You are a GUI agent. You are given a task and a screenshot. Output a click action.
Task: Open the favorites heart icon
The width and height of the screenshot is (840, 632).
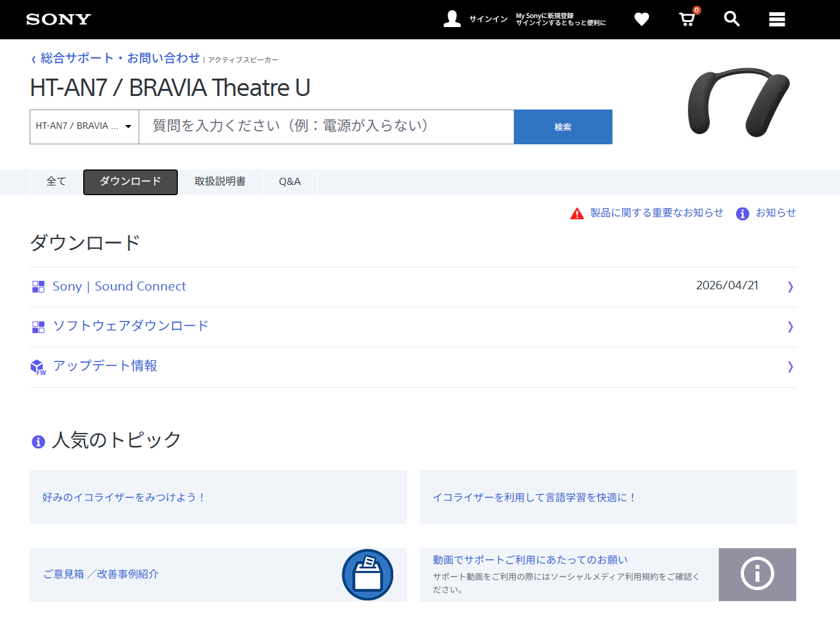click(x=641, y=19)
